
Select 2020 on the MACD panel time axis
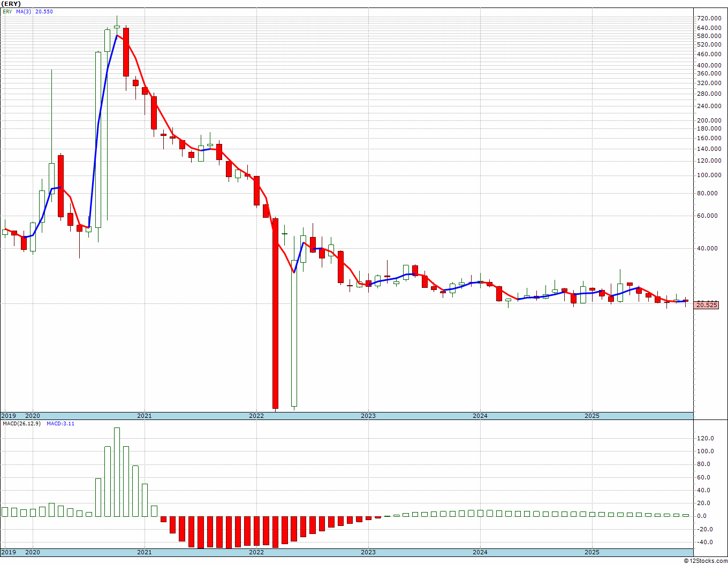click(33, 552)
